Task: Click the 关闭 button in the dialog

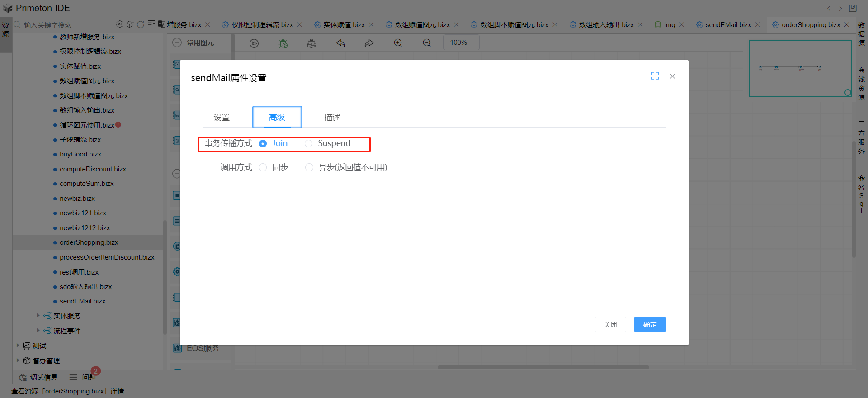Action: point(610,325)
